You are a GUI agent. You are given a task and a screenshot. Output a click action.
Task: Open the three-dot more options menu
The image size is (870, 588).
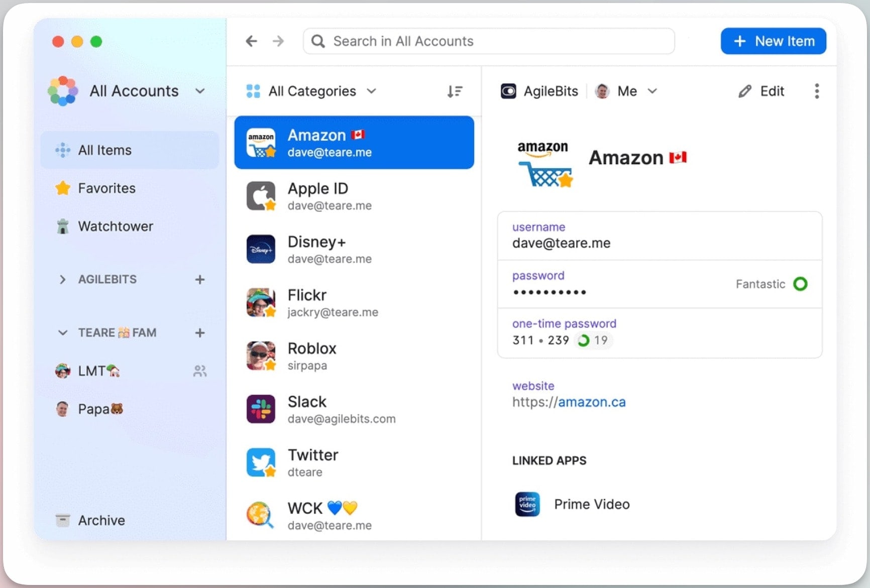(x=816, y=91)
